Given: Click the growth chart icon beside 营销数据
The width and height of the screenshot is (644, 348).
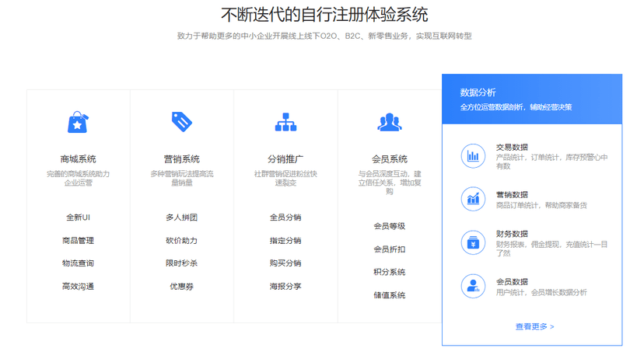Looking at the screenshot, I should point(473,199).
